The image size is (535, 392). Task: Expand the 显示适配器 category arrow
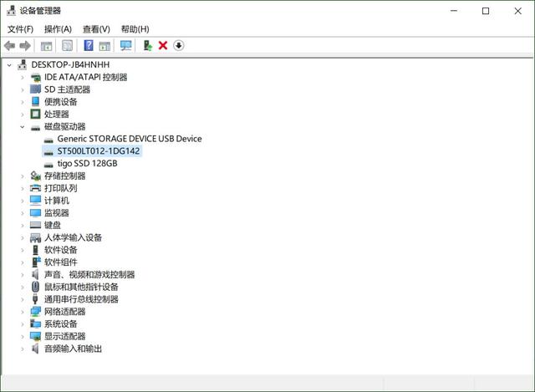23,336
